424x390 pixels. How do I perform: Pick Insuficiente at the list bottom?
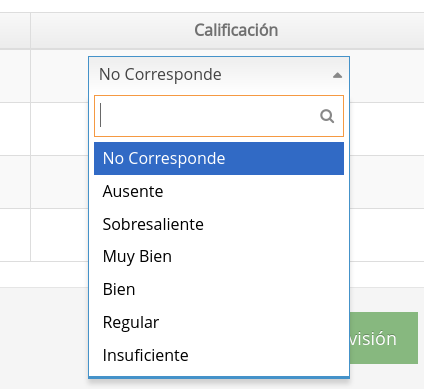(x=219, y=355)
